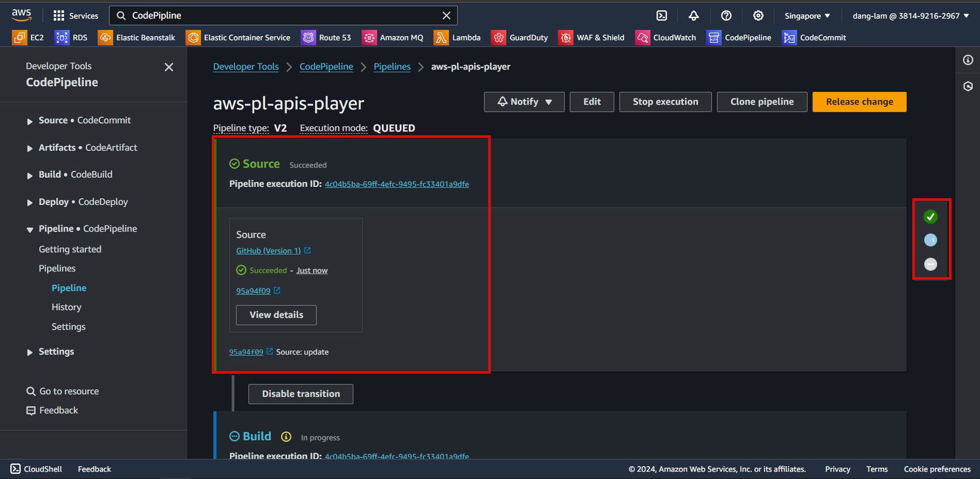Image resolution: width=980 pixels, height=479 pixels.
Task: Click the Edit pipeline button
Action: 592,102
